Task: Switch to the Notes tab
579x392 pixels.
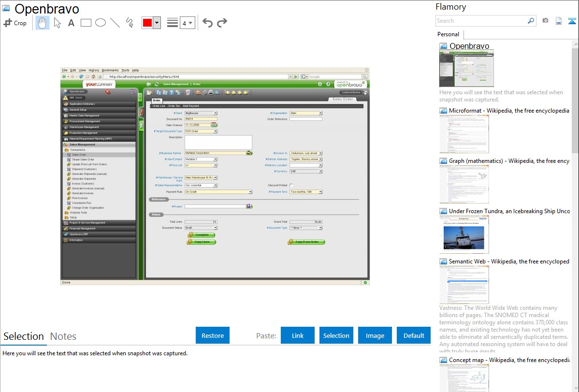Action: [63, 336]
